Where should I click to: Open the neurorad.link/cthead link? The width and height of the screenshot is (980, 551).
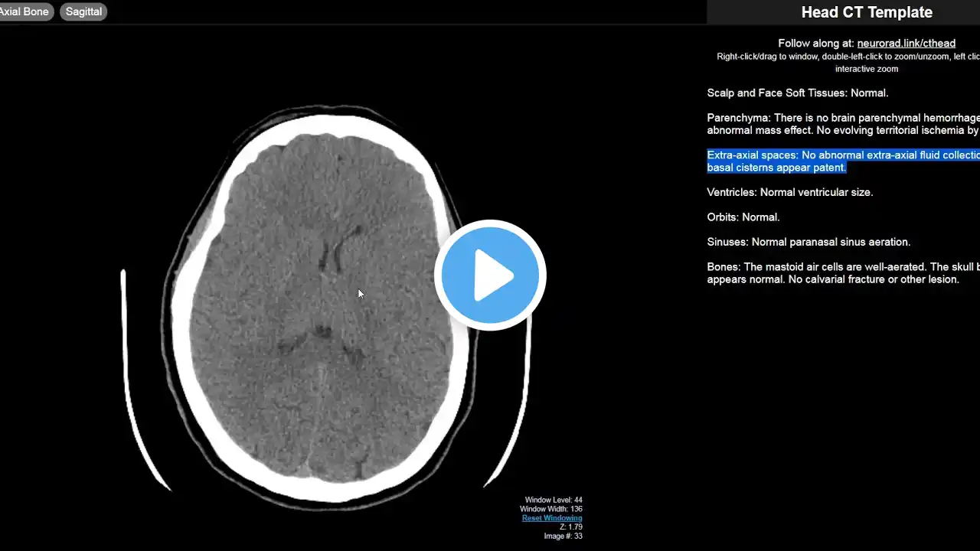906,44
